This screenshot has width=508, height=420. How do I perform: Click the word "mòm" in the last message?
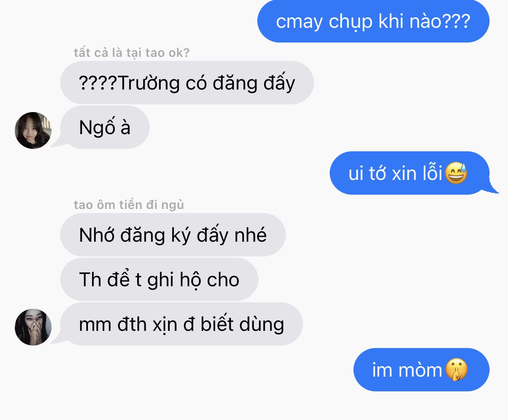(x=420, y=370)
